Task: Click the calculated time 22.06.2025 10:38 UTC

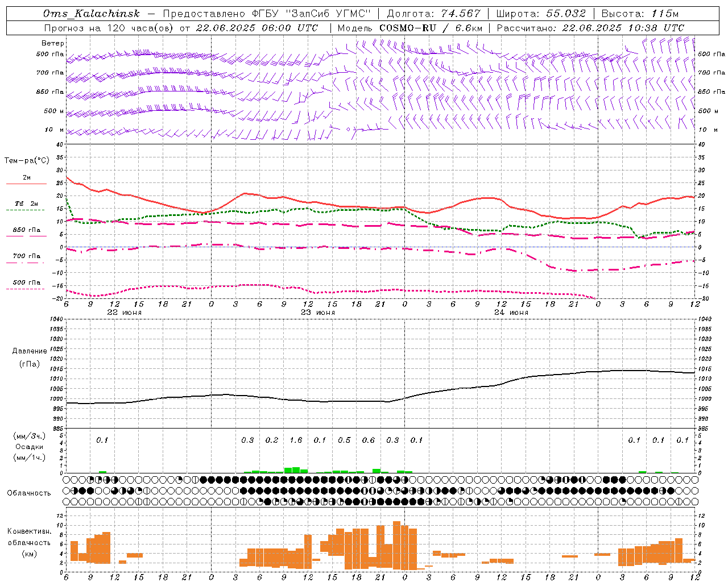Action: tap(623, 28)
